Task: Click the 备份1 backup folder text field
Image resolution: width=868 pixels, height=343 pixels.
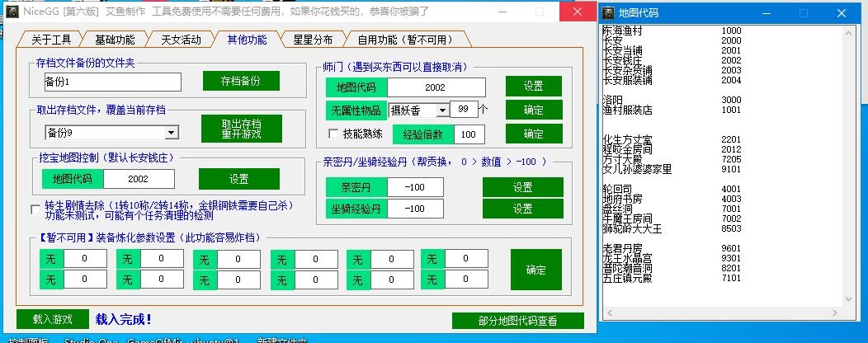Action: click(112, 82)
